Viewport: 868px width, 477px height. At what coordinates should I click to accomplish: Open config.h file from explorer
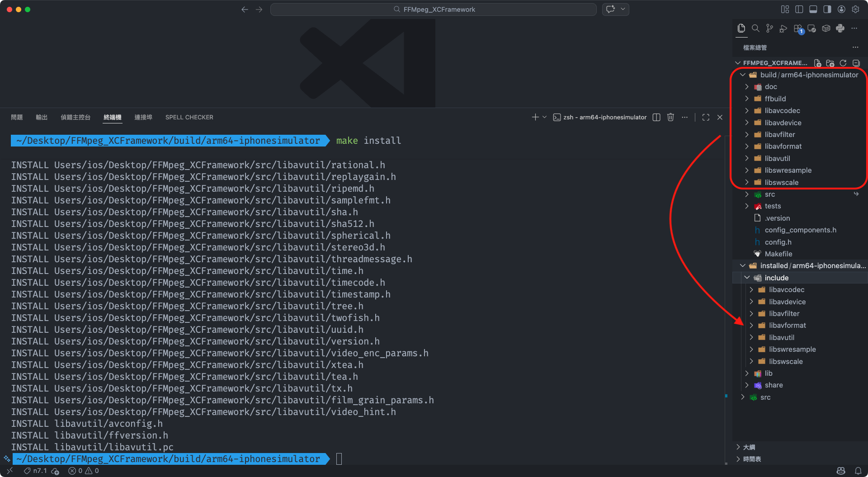[x=778, y=242]
